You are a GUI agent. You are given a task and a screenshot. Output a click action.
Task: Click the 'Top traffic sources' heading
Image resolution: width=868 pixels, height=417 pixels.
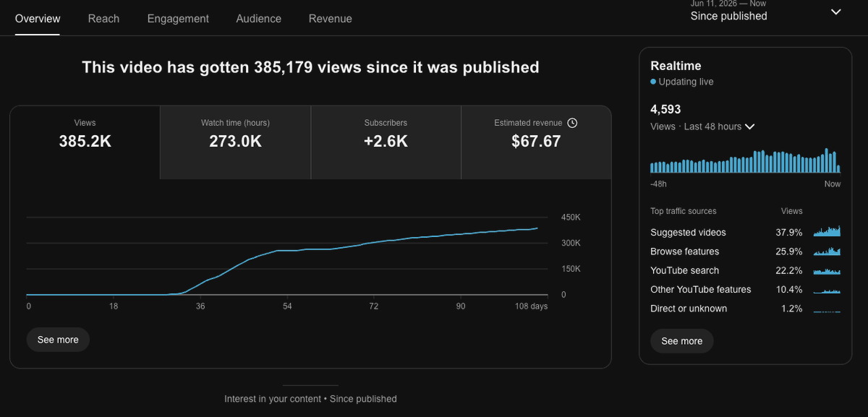684,211
